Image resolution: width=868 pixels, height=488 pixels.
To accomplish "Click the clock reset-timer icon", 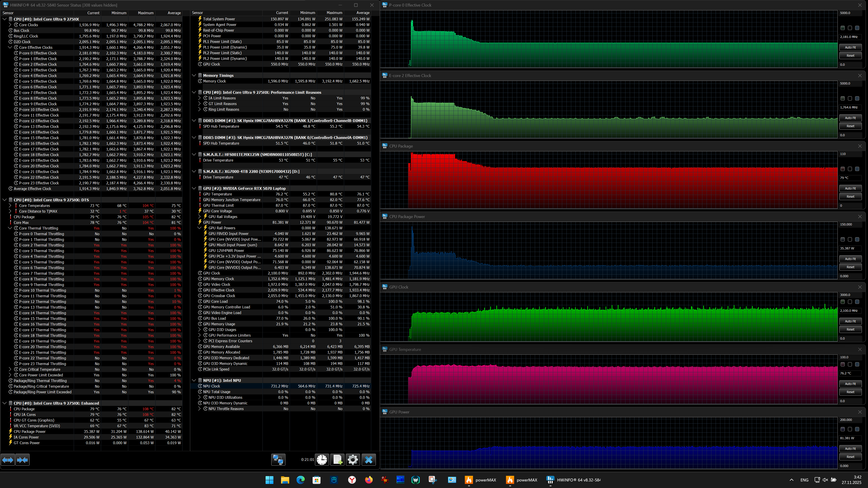I will tap(322, 460).
